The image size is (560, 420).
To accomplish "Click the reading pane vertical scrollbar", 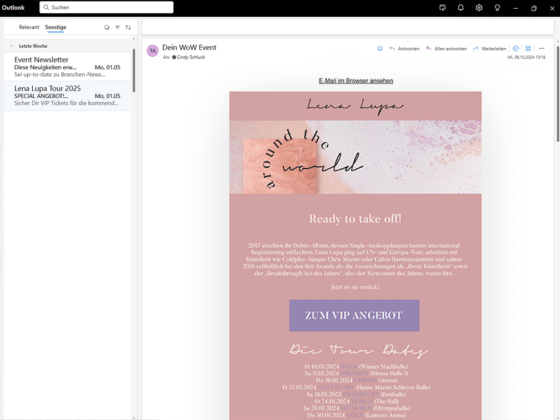I will click(558, 94).
